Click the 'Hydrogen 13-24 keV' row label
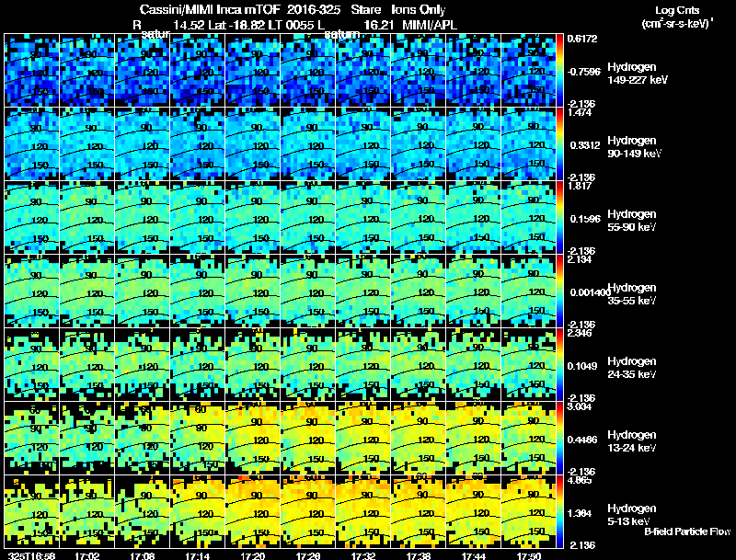The width and height of the screenshot is (736, 560). click(x=632, y=441)
